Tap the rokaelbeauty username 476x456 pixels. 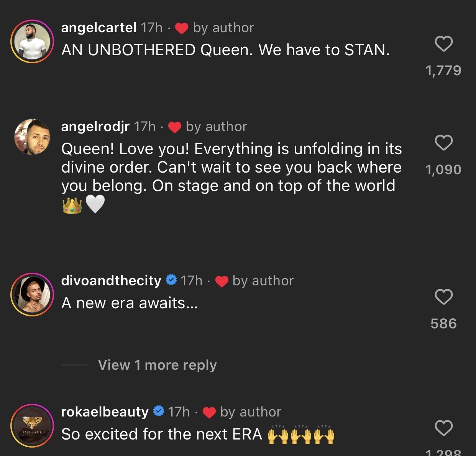[x=105, y=412]
